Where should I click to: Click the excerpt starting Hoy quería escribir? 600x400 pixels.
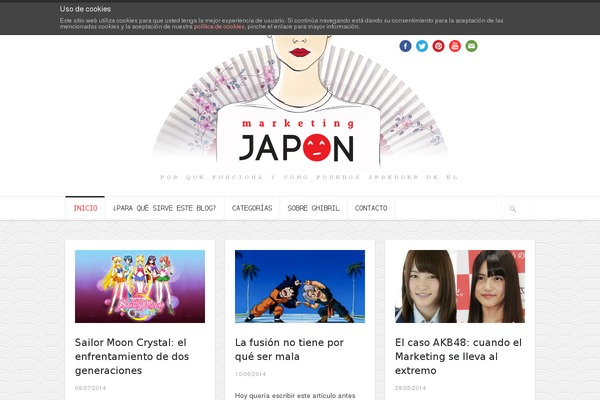click(295, 396)
